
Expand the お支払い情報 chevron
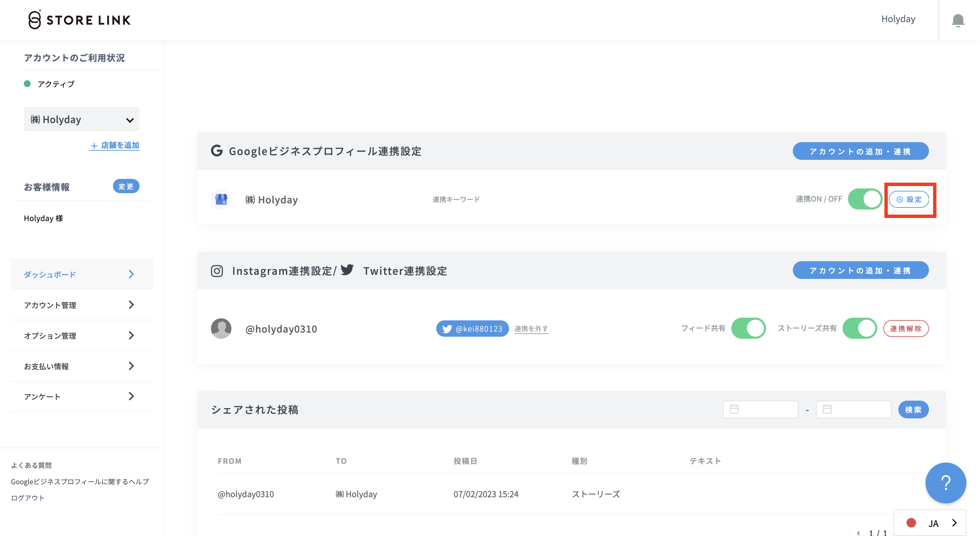tap(131, 366)
